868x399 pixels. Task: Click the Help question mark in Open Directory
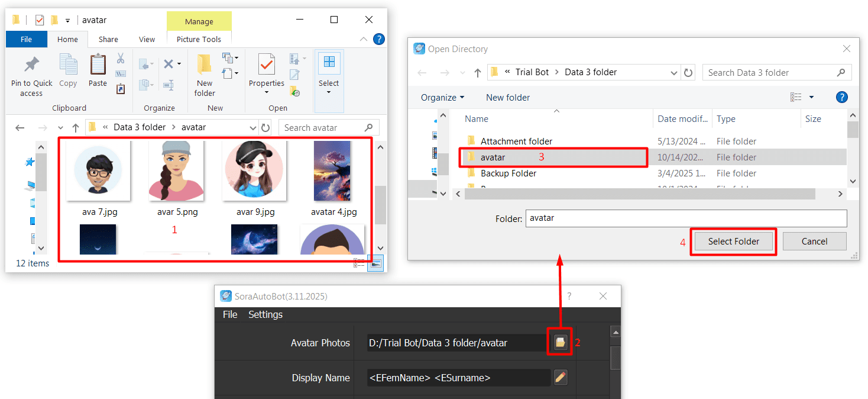point(841,96)
